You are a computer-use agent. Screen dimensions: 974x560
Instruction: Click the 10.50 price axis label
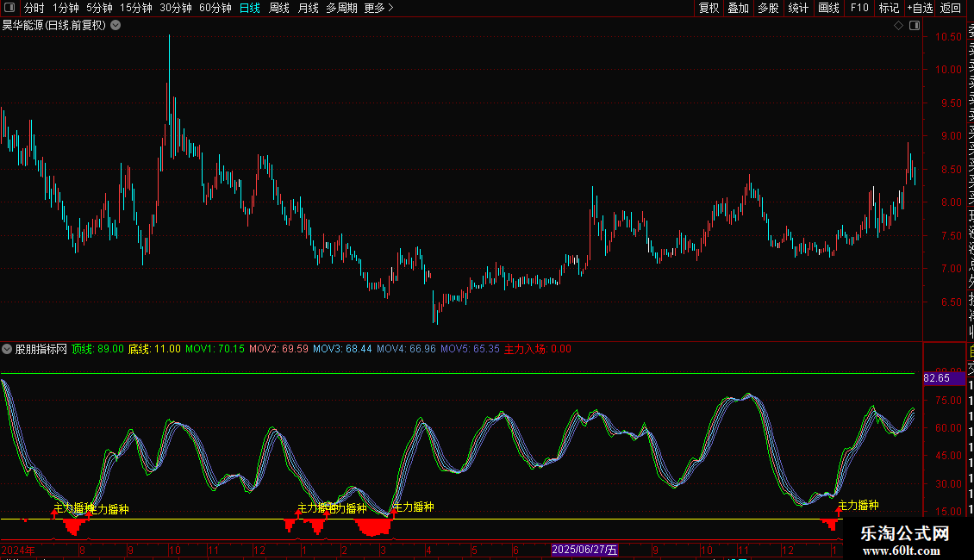click(948, 37)
